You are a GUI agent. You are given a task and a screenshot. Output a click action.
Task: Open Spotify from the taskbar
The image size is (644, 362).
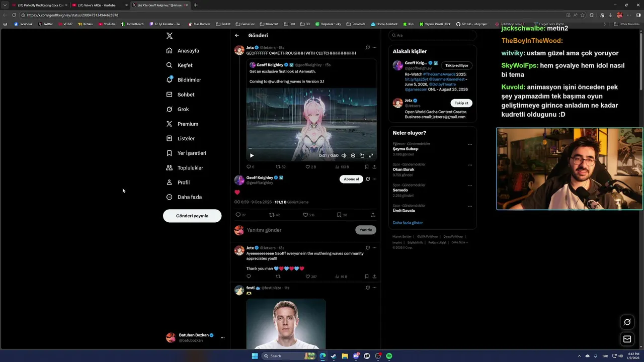pyautogui.click(x=389, y=356)
